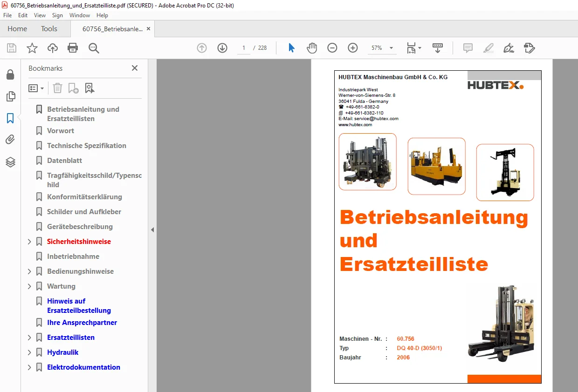Open the zoom level dropdown

391,48
